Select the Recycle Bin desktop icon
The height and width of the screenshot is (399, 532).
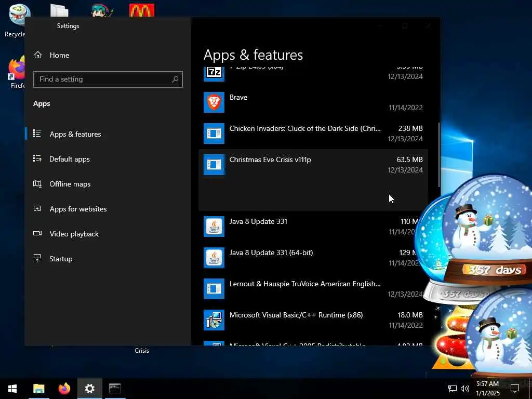19,20
